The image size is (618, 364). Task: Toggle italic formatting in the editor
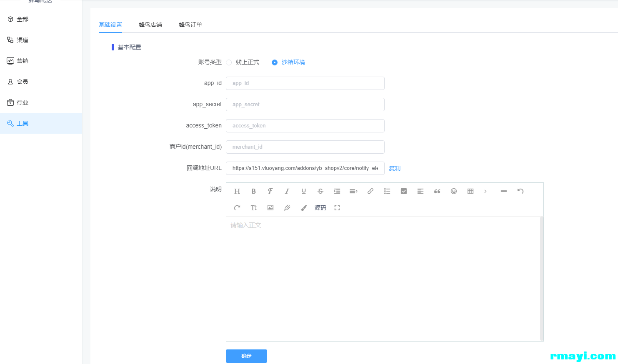[x=287, y=191]
